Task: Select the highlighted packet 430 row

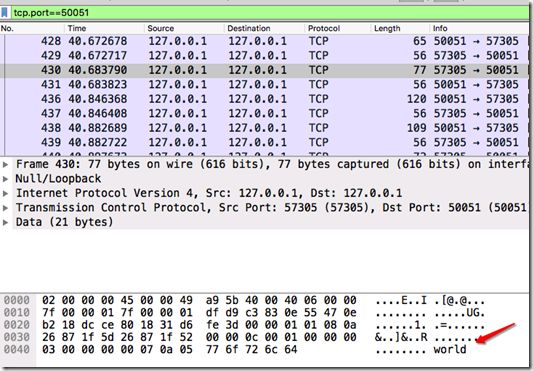Action: pyautogui.click(x=264, y=70)
